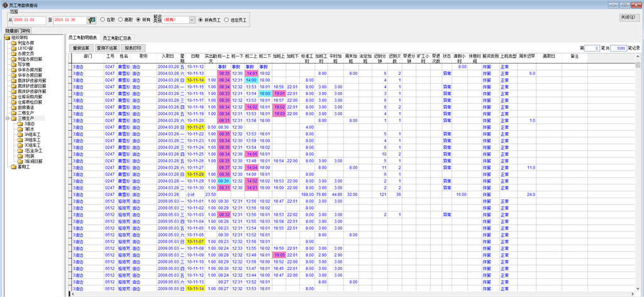Click the 188.00 subtotal value
The image size is (644, 297).
[307, 194]
